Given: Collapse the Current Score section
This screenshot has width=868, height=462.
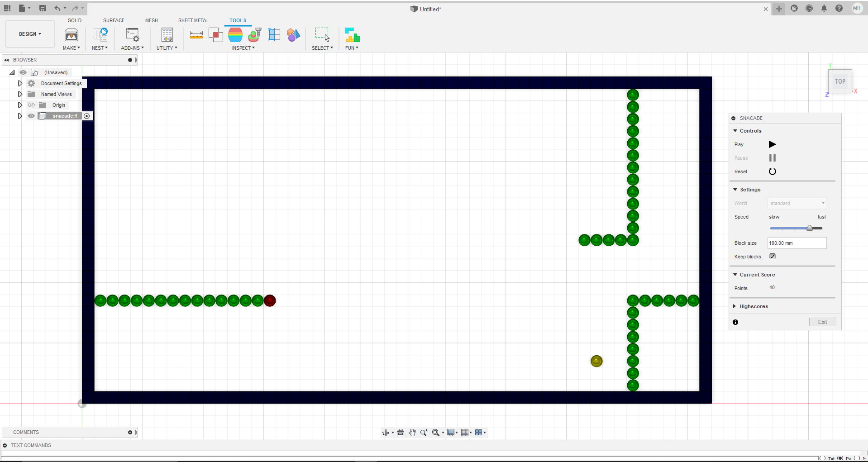Looking at the screenshot, I should (735, 275).
